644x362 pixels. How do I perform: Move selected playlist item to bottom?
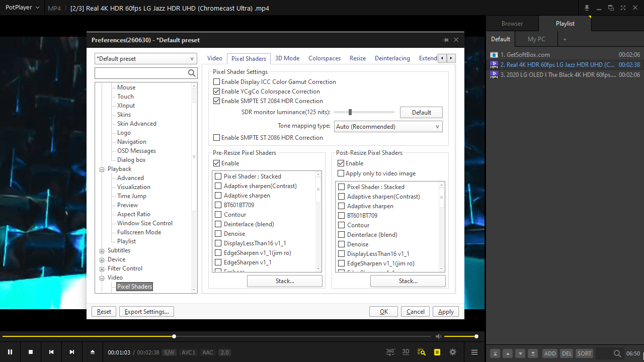[533, 353]
